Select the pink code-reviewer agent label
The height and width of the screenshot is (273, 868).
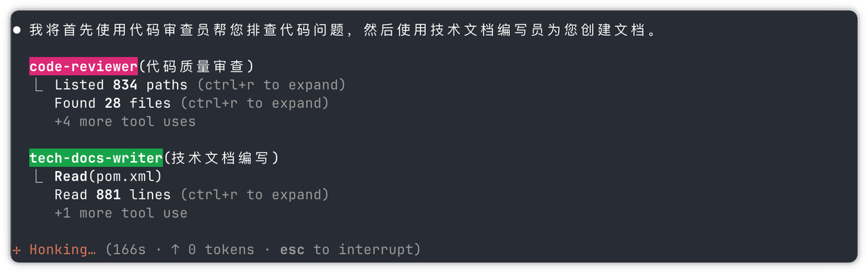tap(83, 67)
